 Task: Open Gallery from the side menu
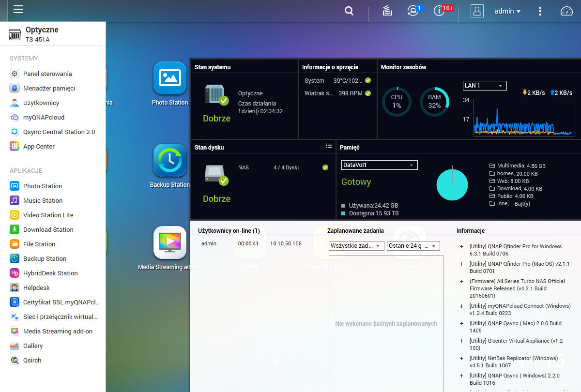pyautogui.click(x=53, y=346)
